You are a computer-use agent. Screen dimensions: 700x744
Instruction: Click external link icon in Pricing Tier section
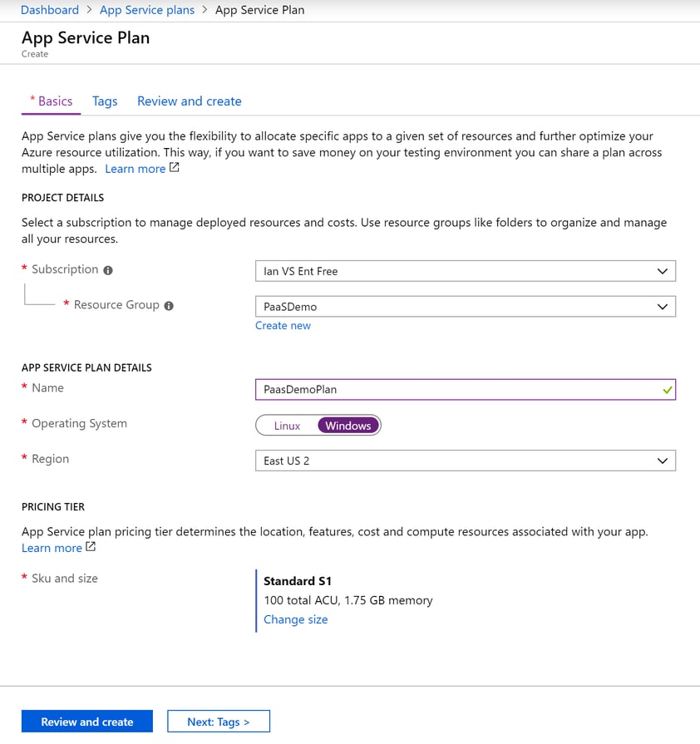tap(91, 547)
